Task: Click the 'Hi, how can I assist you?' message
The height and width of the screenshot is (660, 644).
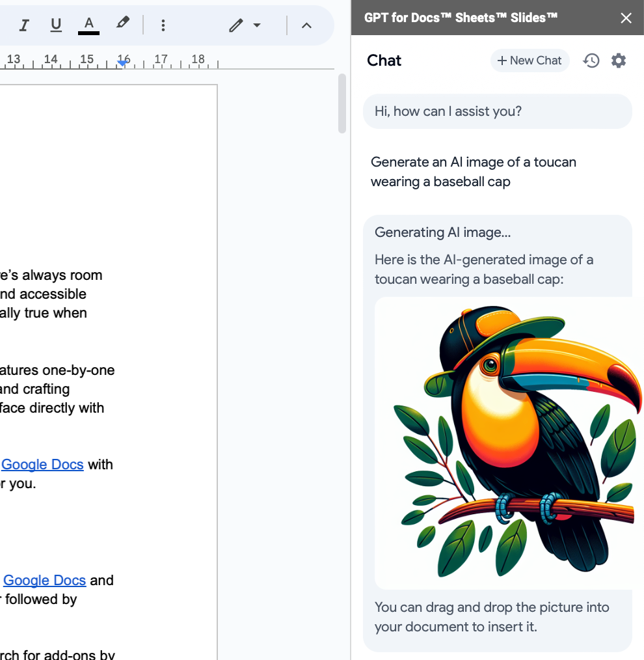Action: click(448, 111)
